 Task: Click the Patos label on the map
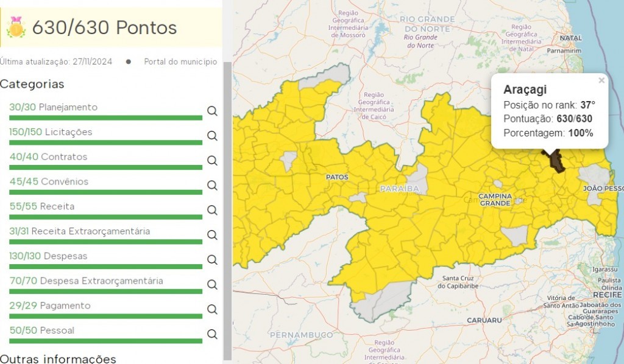point(337,177)
